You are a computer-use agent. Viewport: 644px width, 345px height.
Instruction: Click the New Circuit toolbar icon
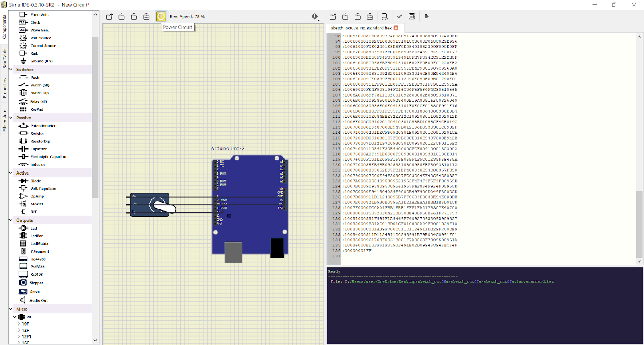click(x=109, y=16)
